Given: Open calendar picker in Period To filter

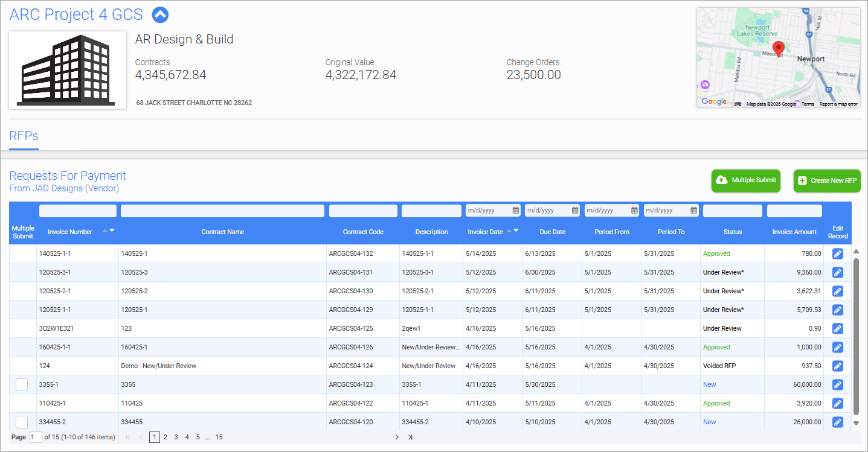Looking at the screenshot, I should pyautogui.click(x=693, y=211).
